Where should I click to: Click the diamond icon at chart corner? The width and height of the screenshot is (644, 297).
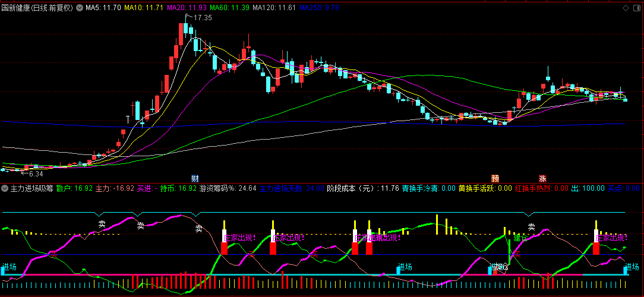click(626, 8)
